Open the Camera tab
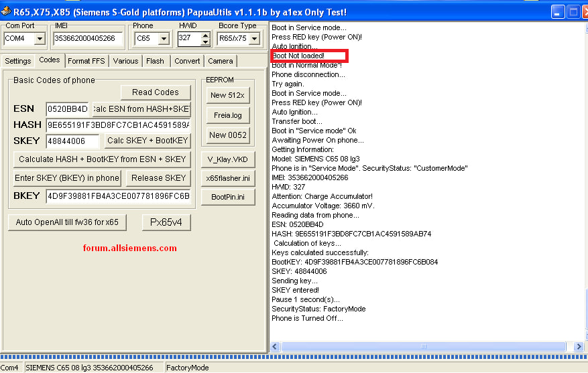Screen dimensions: 588x373 (x=221, y=61)
